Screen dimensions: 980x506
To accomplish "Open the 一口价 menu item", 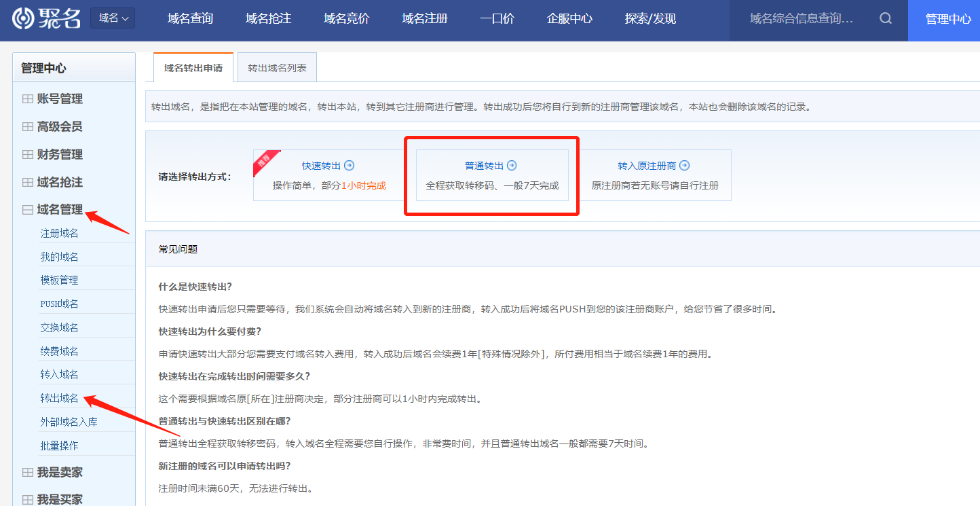I will (497, 19).
